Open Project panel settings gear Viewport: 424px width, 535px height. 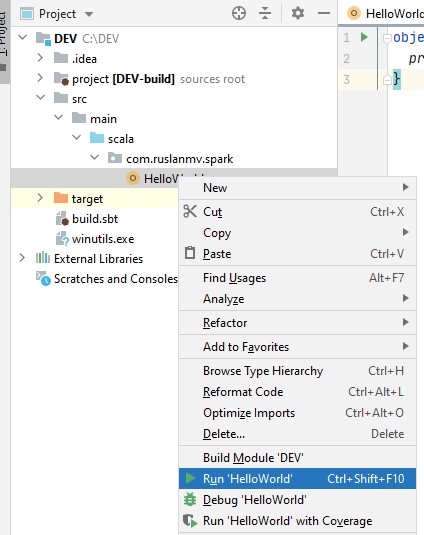[x=297, y=14]
